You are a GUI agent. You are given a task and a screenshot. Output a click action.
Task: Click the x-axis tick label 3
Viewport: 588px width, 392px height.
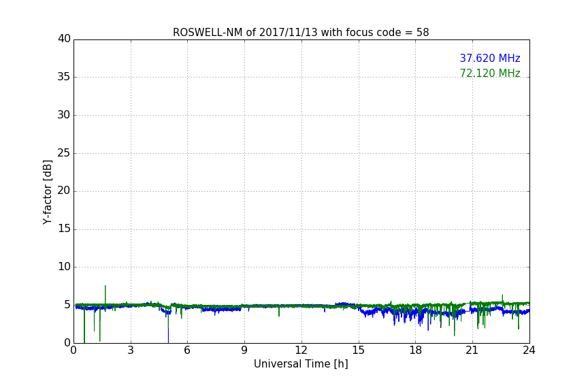click(131, 350)
